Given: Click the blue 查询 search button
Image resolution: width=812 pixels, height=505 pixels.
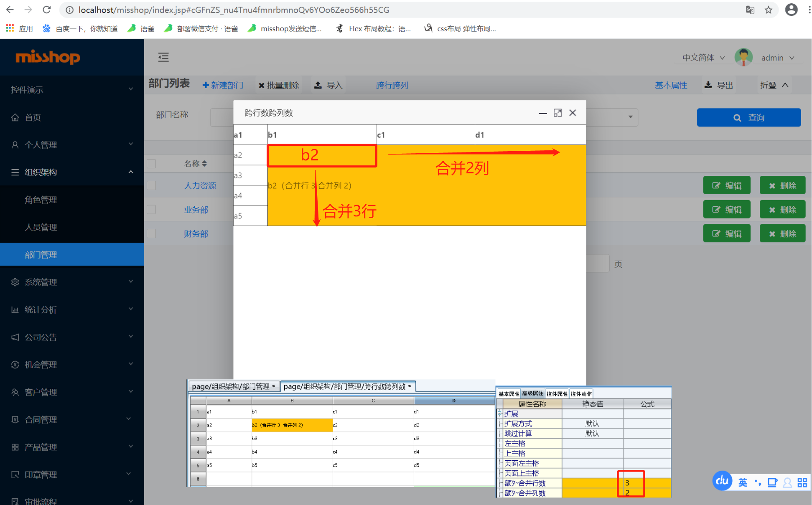Looking at the screenshot, I should point(748,117).
